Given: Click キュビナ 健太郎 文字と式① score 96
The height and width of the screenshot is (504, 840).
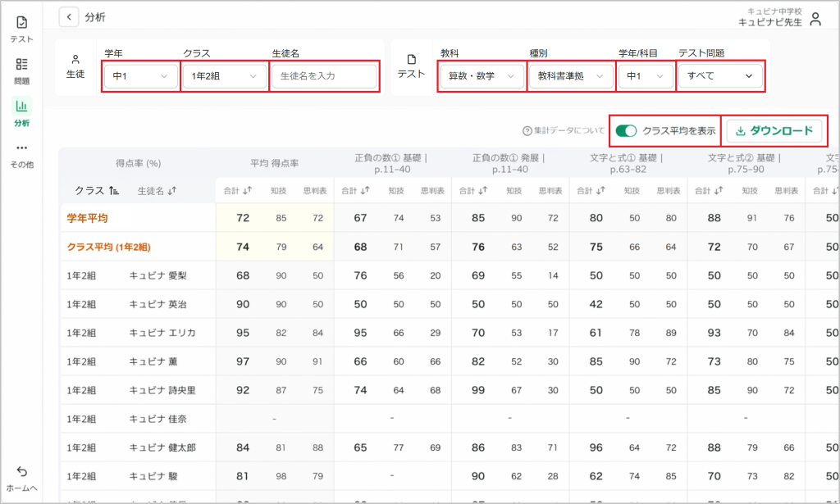Looking at the screenshot, I should click(x=596, y=447).
